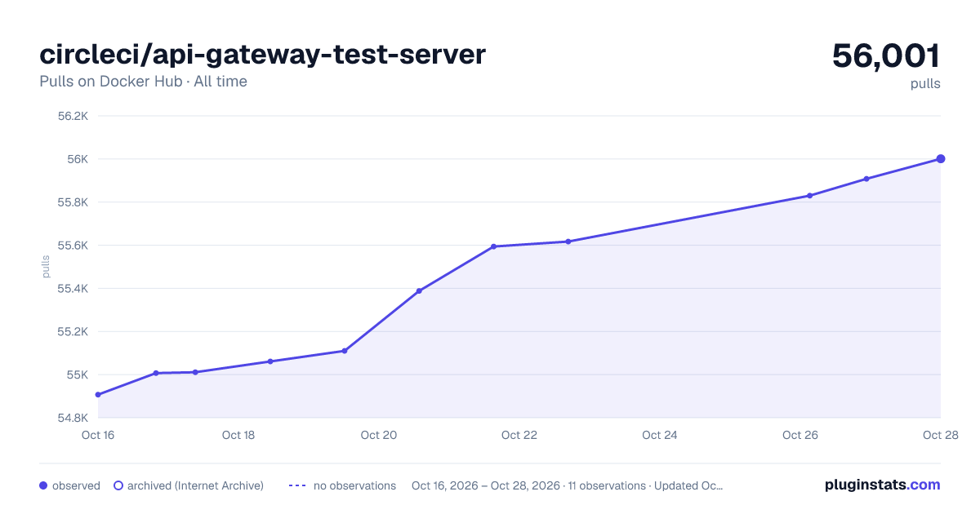980x514 pixels.
Task: Click the '55.4K' y-axis label
Action: 73,289
